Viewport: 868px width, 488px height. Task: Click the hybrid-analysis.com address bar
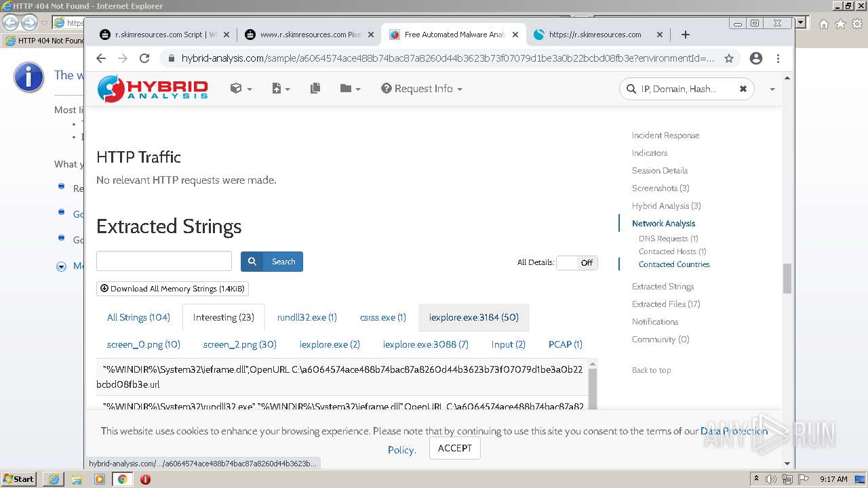448,58
